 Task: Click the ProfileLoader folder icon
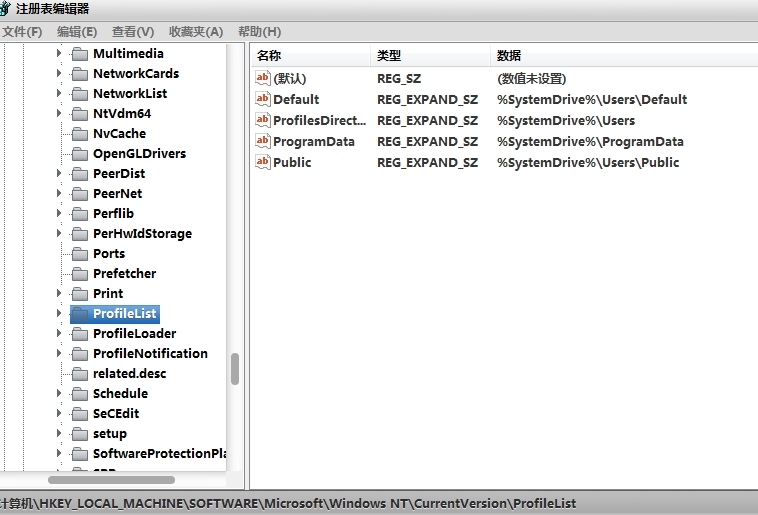79,334
